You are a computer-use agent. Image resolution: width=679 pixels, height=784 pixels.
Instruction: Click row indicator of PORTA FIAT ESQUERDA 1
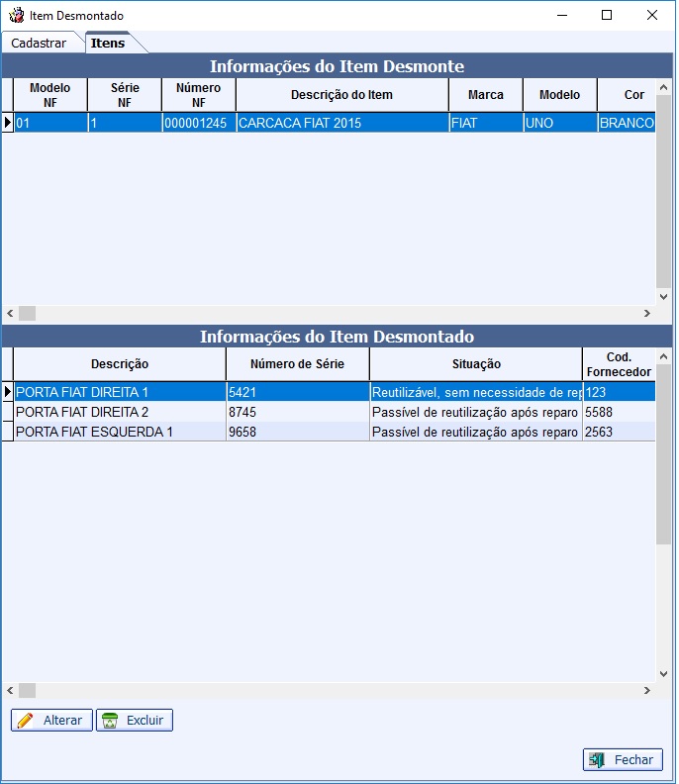[8, 432]
